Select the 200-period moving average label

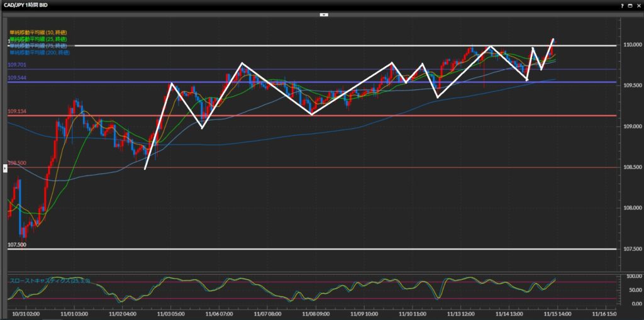40,53
